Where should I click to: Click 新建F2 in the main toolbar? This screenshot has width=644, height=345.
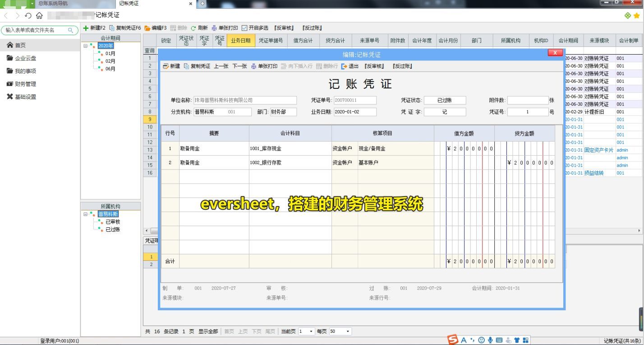click(94, 28)
